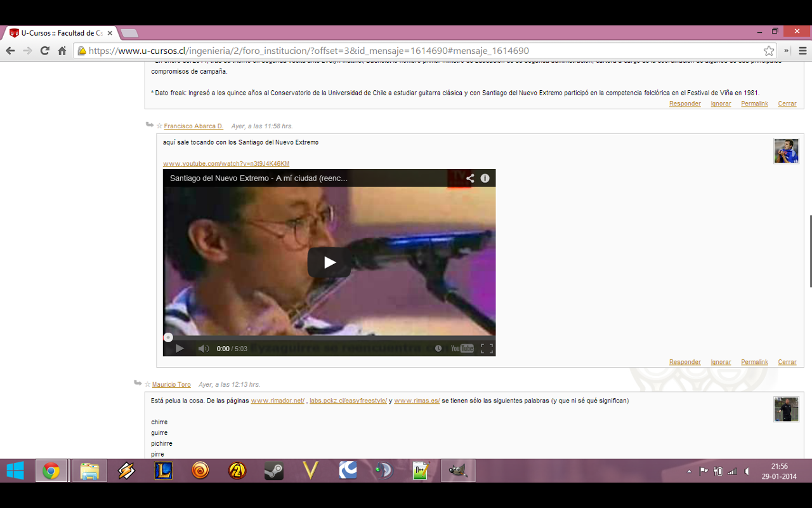Star Francisco Abarca's message
Image resolution: width=812 pixels, height=508 pixels.
tap(159, 126)
